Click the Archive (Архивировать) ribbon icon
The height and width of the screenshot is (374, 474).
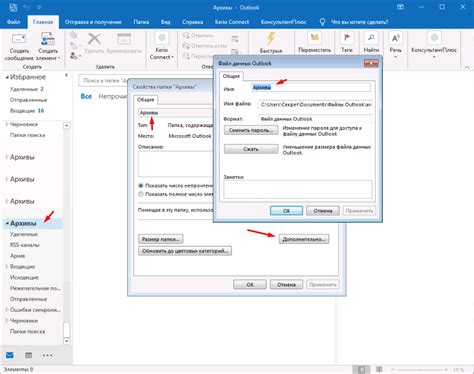124,39
